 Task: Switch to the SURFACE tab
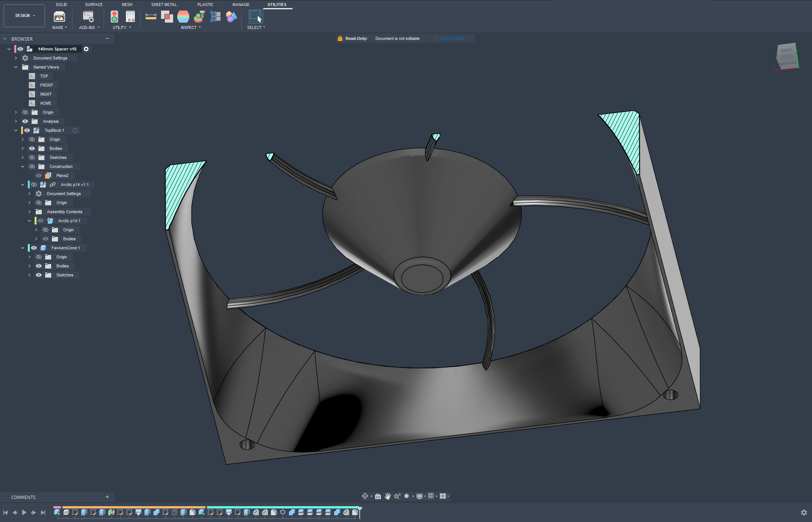(94, 5)
